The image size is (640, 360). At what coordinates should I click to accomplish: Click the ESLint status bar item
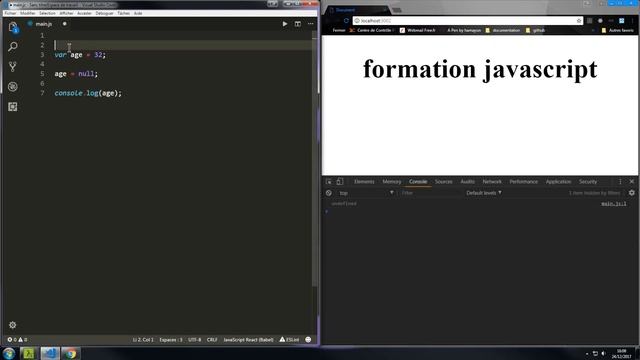(289, 340)
